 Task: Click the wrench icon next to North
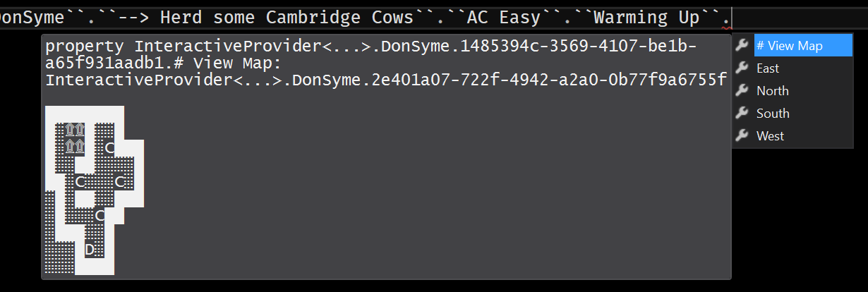point(741,91)
